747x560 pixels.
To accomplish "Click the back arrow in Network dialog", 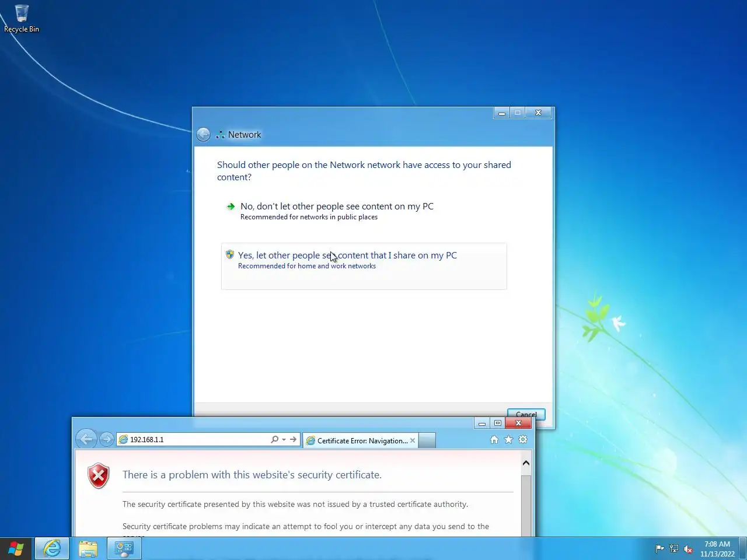I will pyautogui.click(x=203, y=135).
